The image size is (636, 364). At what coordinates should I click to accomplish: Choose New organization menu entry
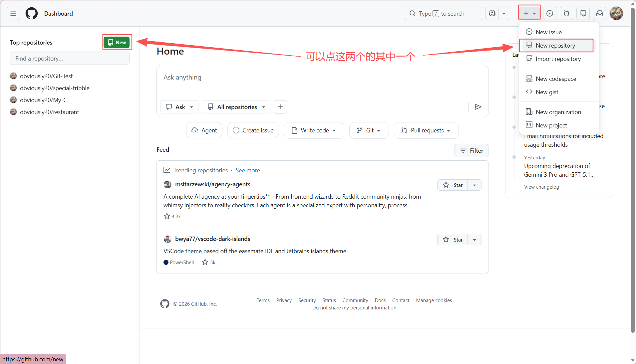559,112
